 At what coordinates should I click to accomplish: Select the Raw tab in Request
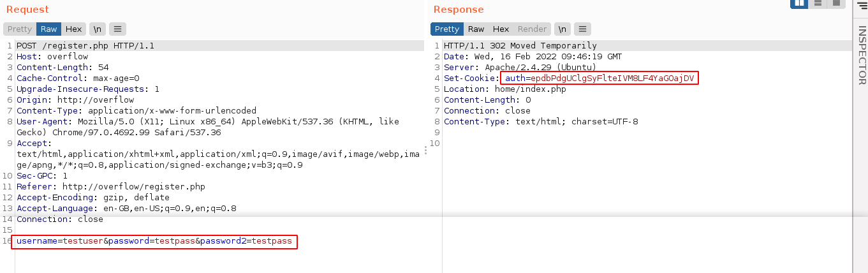point(49,29)
